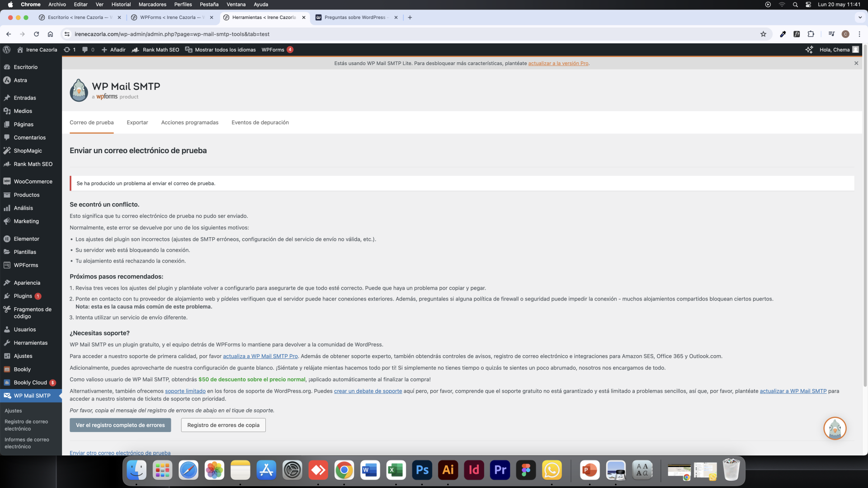This screenshot has width=868, height=488.
Task: Follow actualiza a WP Mail SMTP Pro link
Action: 260,356
